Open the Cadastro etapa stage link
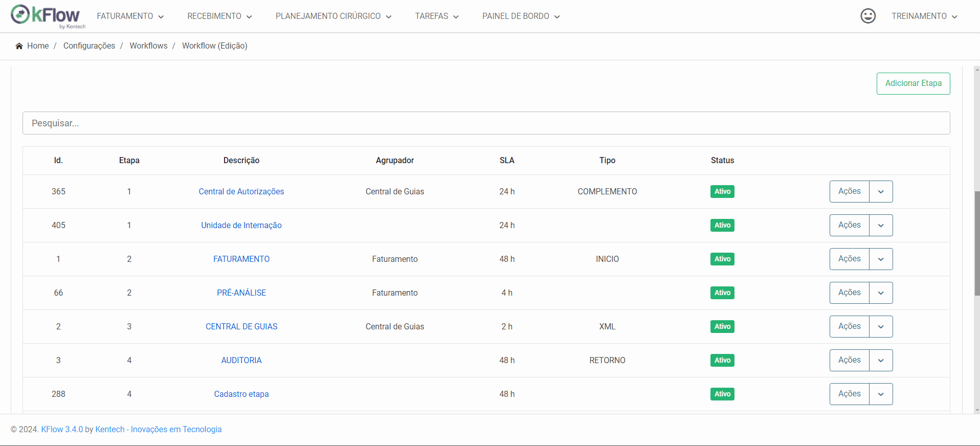 pos(241,394)
